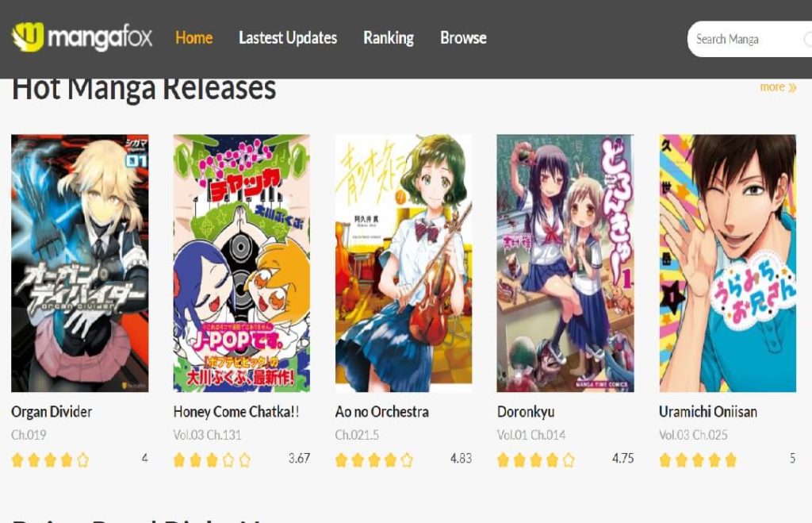Open Vol.03 Ch.025 of Uramichi Oniisan
Viewport: 812px width, 523px height.
click(x=693, y=435)
